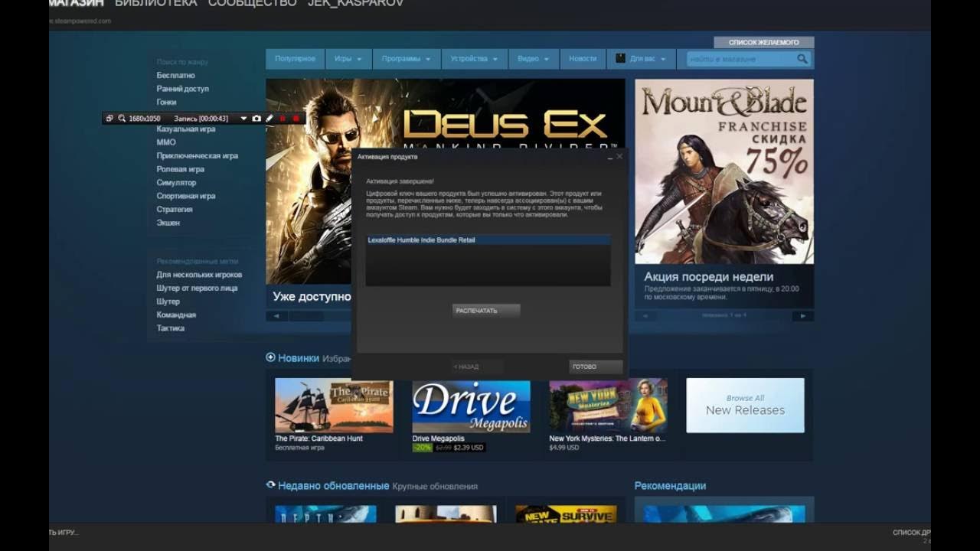Click the refresh icon beside Недавно обновленные
The height and width of the screenshot is (551, 980).
(270, 485)
